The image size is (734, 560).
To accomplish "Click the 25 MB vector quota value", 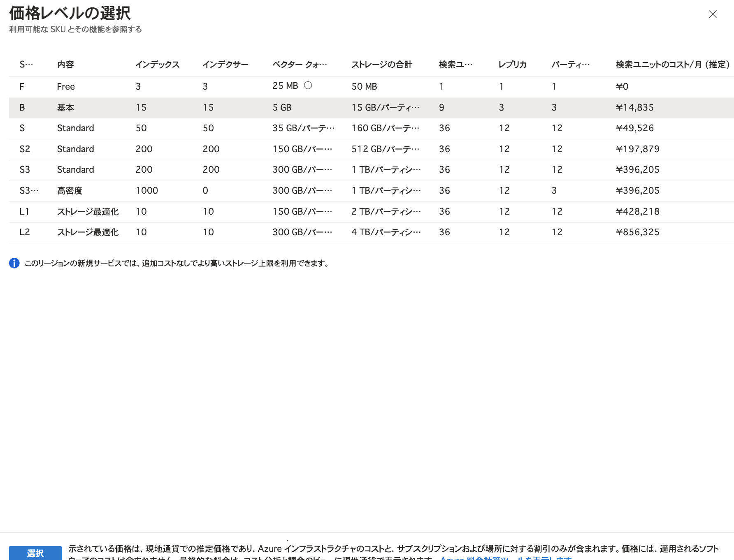I will tap(285, 86).
